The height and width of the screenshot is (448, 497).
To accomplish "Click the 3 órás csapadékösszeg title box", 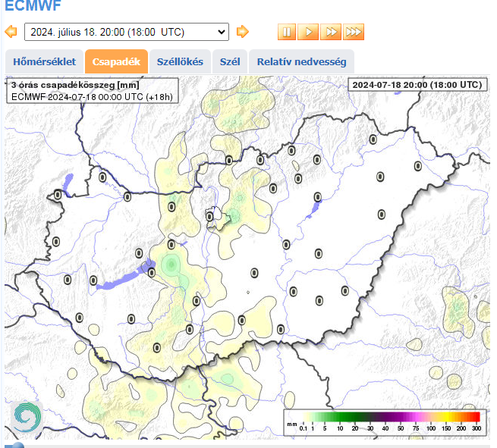I will point(93,91).
